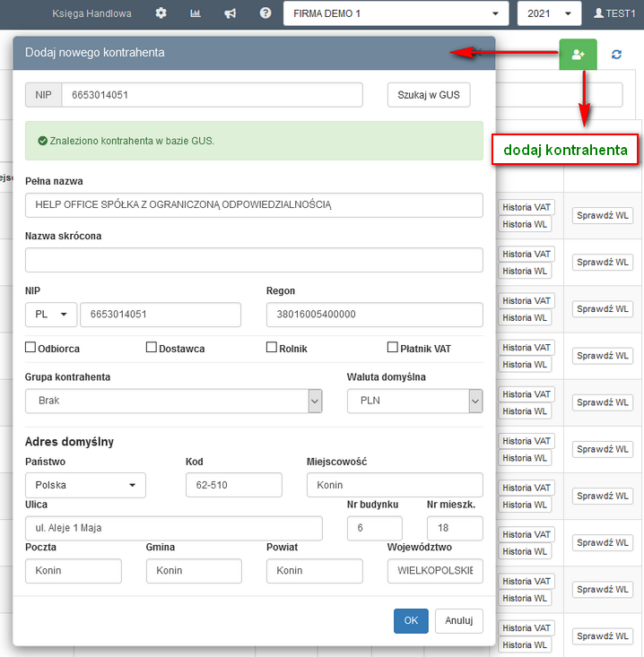This screenshot has height=657, width=644.
Task: Click the NIP number field beside PL
Action: pyautogui.click(x=161, y=315)
